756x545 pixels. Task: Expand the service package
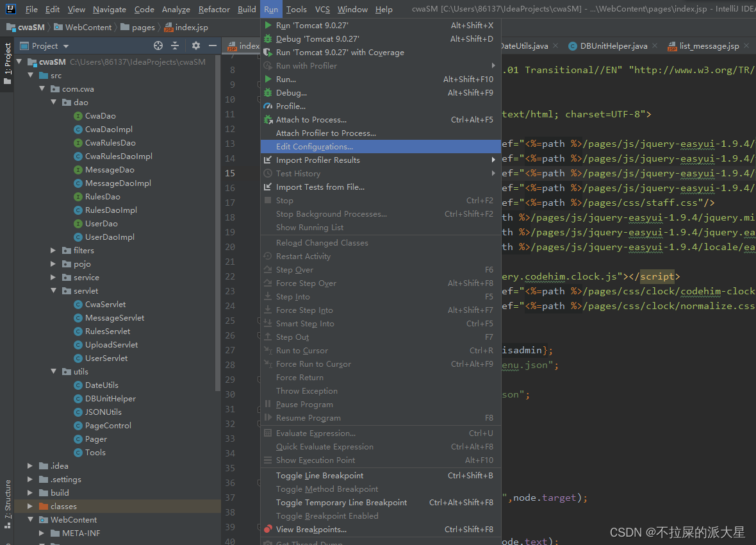click(54, 277)
